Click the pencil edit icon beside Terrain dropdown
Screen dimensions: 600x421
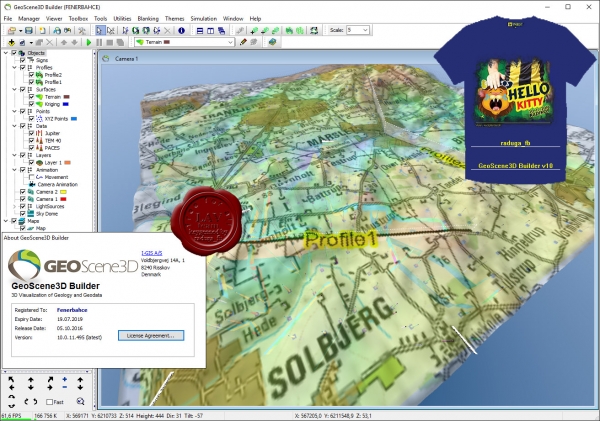pos(243,42)
